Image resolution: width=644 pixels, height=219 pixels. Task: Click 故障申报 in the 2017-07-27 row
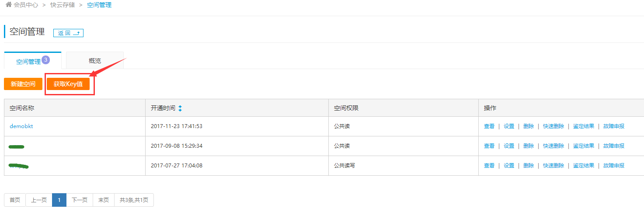pyautogui.click(x=614, y=166)
